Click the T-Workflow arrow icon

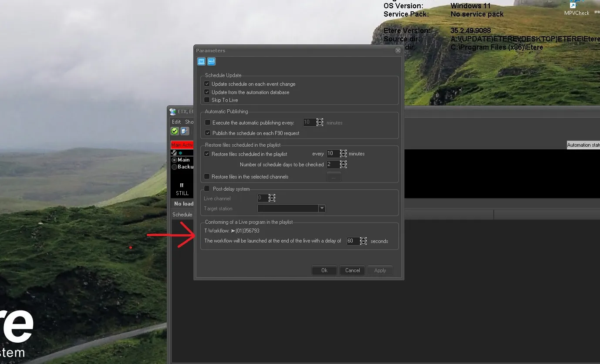233,231
